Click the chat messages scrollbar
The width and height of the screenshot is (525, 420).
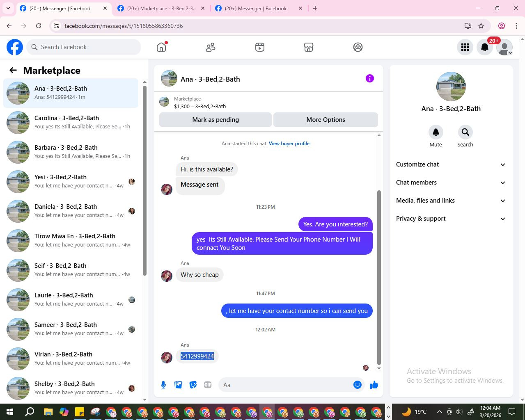379,277
